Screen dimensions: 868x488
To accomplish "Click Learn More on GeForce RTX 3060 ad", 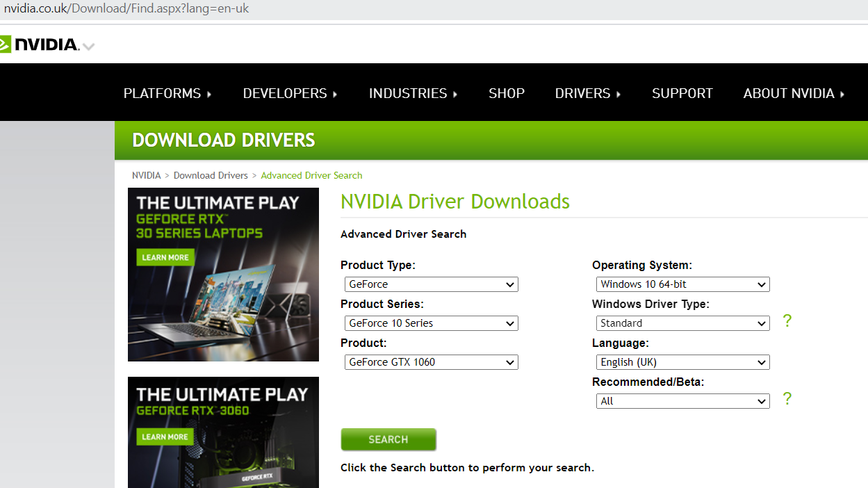I will pyautogui.click(x=165, y=437).
